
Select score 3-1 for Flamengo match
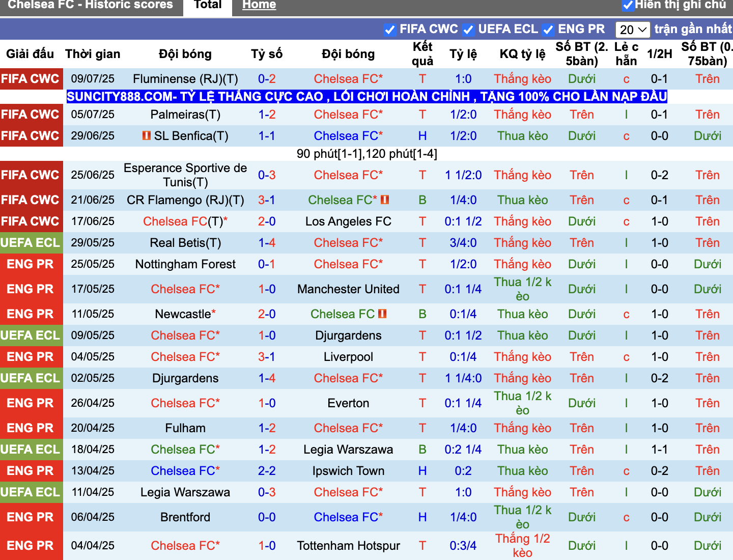(267, 200)
